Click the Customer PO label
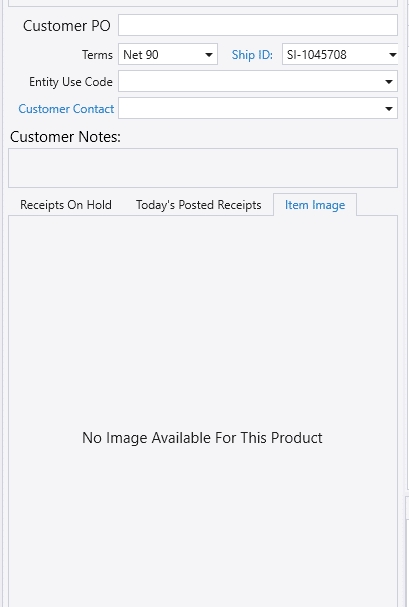This screenshot has width=409, height=607. [67, 26]
